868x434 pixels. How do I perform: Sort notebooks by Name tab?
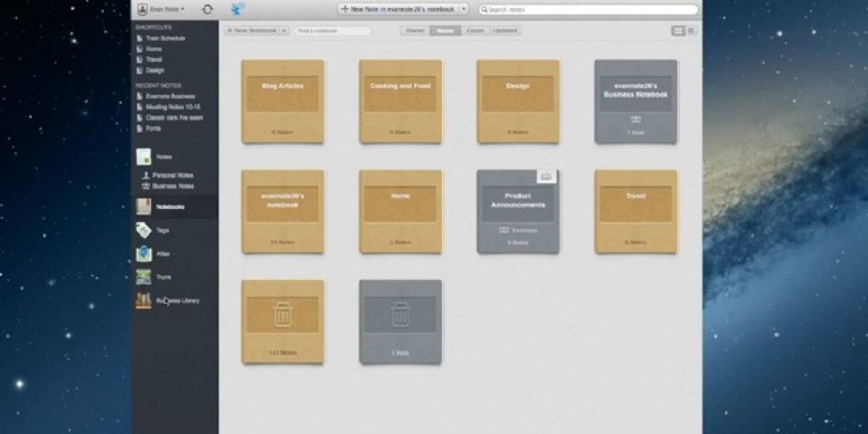[445, 31]
